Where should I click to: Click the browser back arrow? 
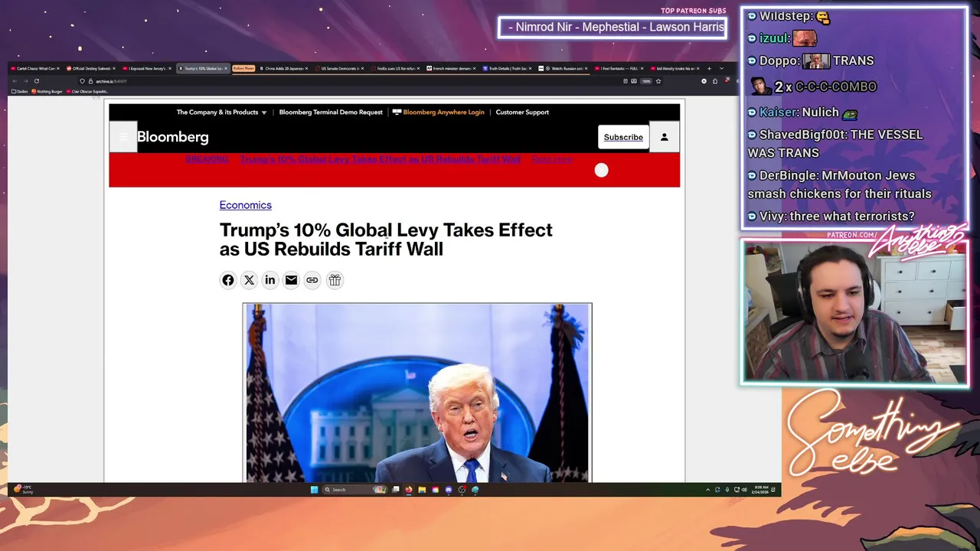click(x=15, y=81)
